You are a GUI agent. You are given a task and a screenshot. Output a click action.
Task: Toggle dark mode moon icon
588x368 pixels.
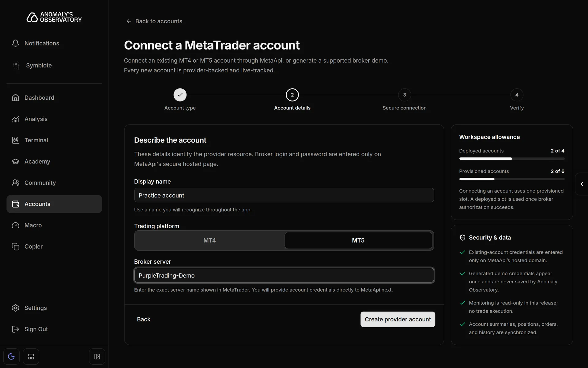tap(11, 357)
